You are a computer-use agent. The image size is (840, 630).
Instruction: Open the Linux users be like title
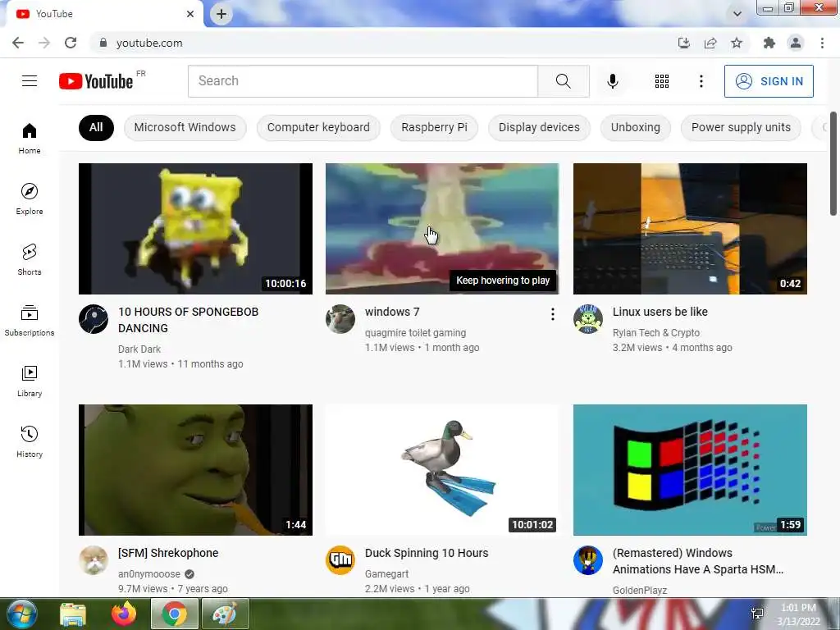pyautogui.click(x=660, y=312)
